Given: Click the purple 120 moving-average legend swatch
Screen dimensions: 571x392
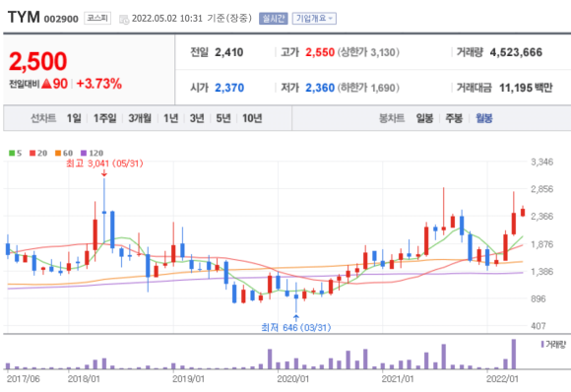Looking at the screenshot, I should click(x=84, y=153).
